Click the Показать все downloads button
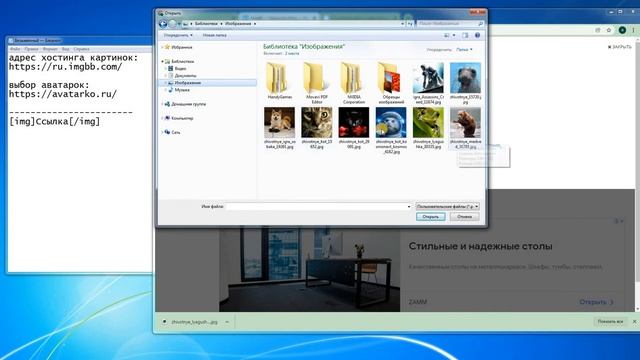This screenshot has height=360, width=640. (610, 322)
